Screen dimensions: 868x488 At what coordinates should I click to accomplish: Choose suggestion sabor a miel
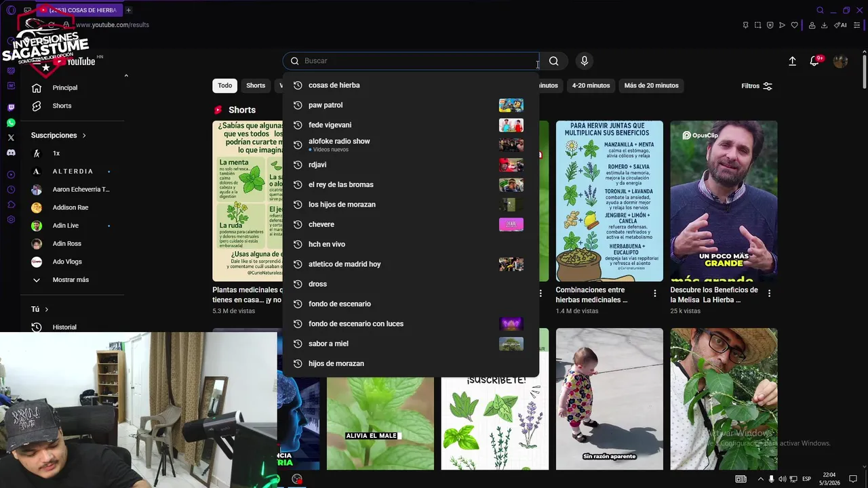pyautogui.click(x=410, y=344)
